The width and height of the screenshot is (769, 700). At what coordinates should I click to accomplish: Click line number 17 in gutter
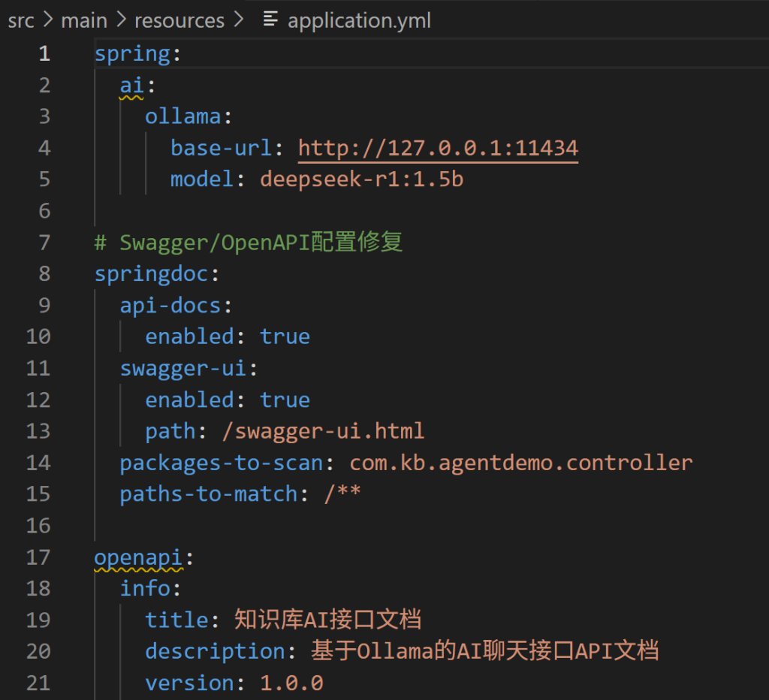tap(38, 558)
